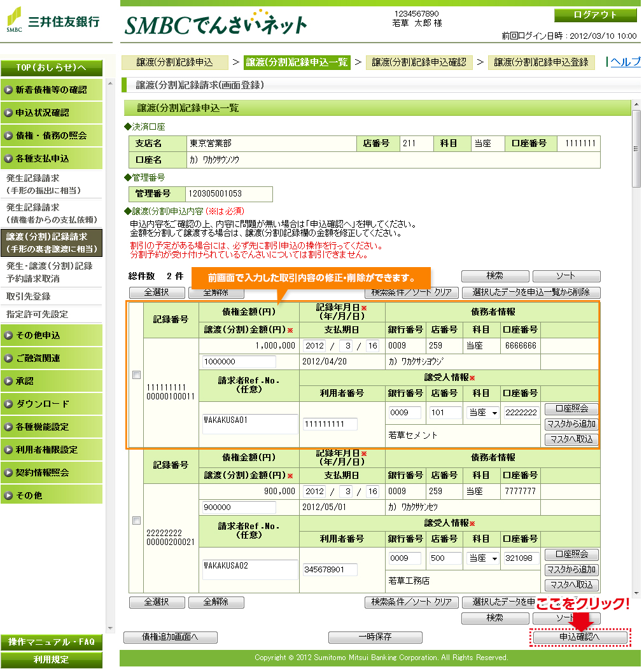
Task: Click 全選択 above the record table
Action: click(157, 293)
